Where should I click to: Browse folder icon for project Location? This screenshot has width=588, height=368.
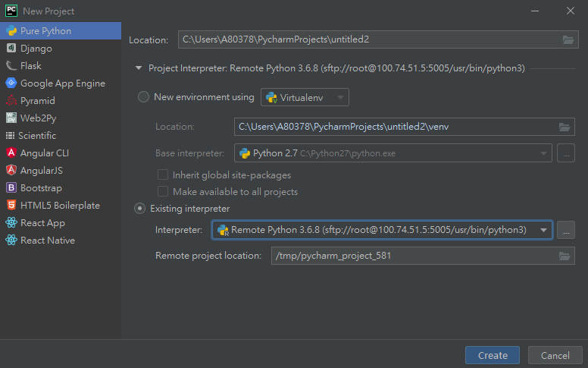tap(568, 39)
